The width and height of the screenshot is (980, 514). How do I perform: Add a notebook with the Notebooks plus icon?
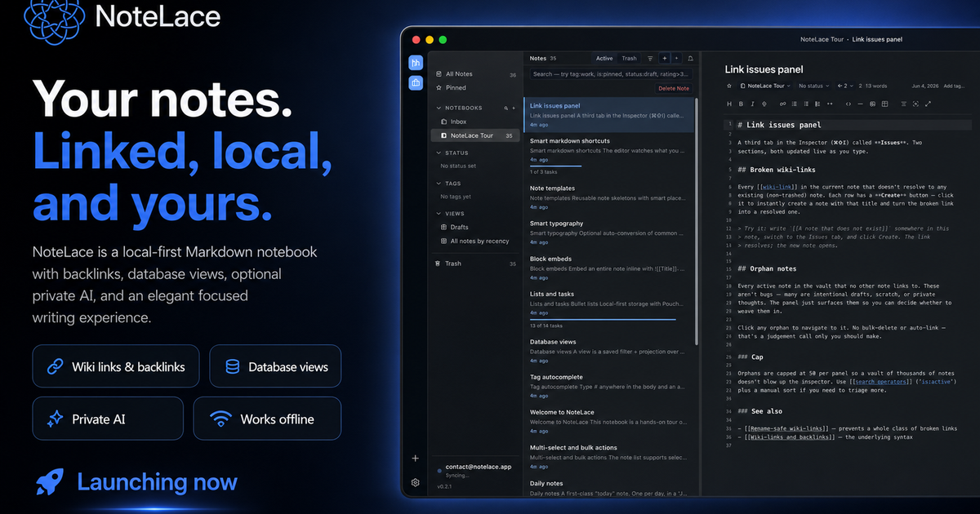point(514,108)
